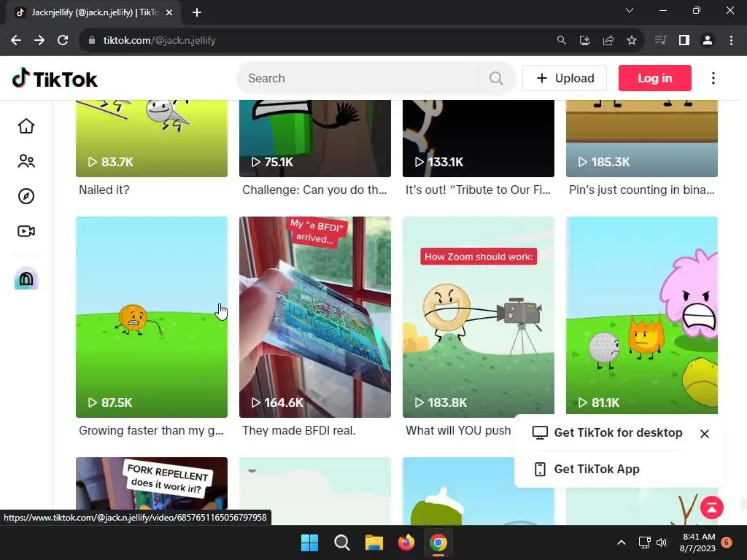Screen dimensions: 747x560
Task: Click the site lock icon
Action: tap(92, 41)
